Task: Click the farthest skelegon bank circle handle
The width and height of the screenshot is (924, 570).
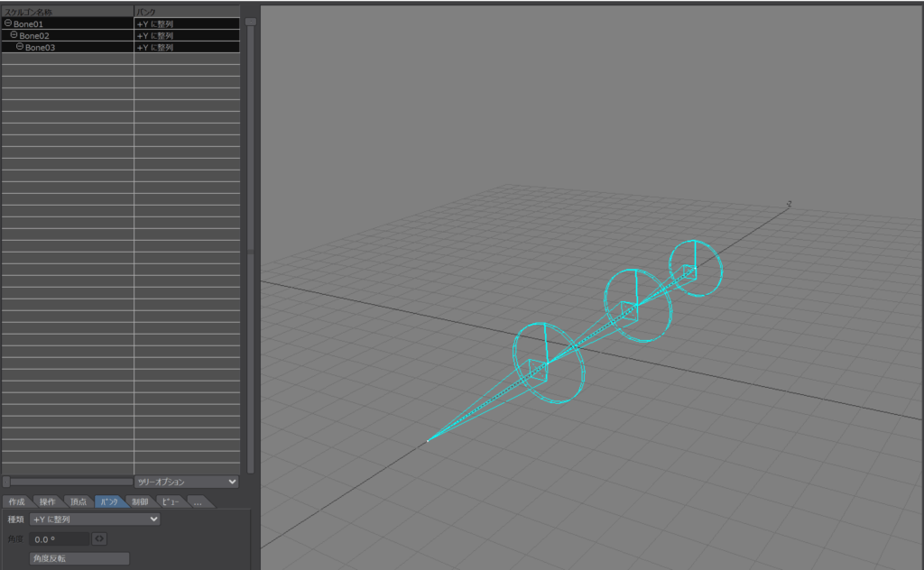Action: point(696,269)
